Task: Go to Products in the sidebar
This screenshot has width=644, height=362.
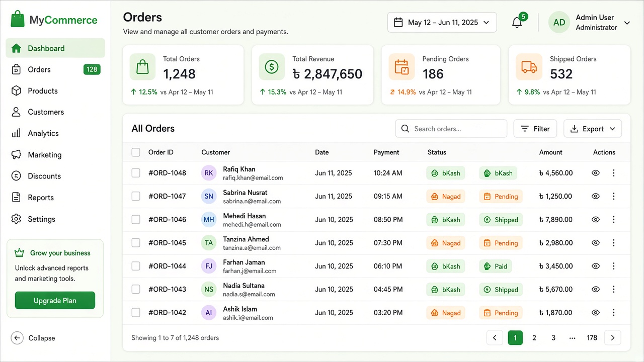Action: click(55, 91)
